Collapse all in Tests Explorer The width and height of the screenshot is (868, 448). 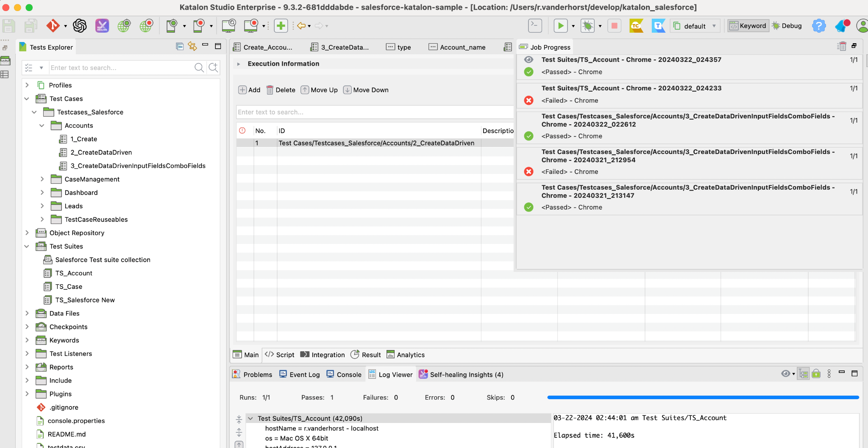[x=180, y=46]
